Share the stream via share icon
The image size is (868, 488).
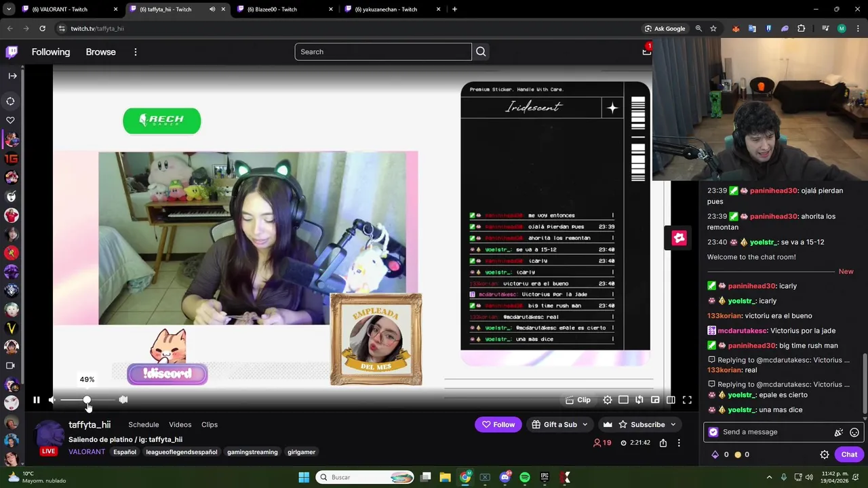663,443
